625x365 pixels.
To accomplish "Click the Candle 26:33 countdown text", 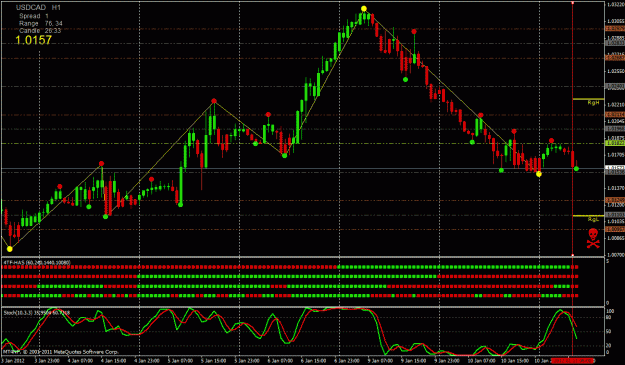I will 40,31.
